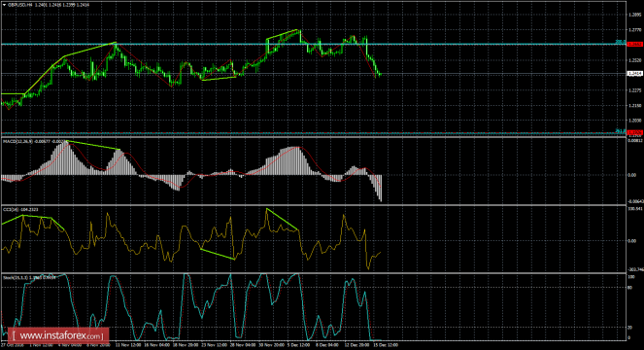
Task: Open the www.instaforex.com watermark link
Action: point(58,335)
